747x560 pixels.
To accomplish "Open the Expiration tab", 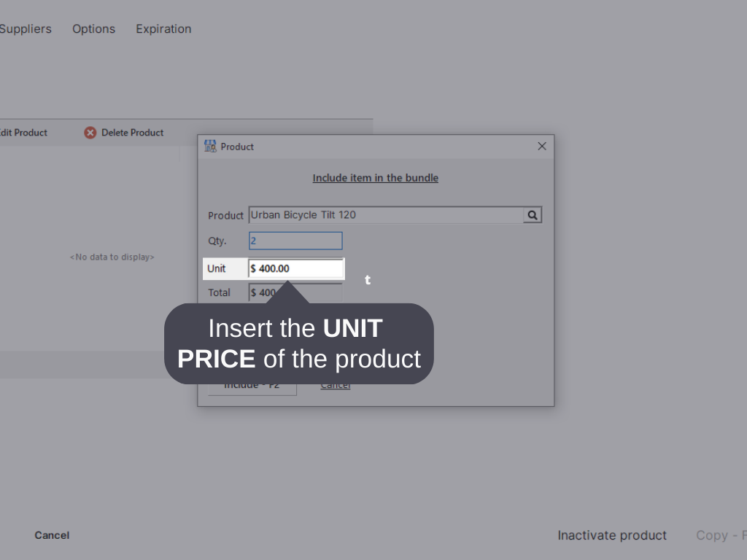I will pyautogui.click(x=163, y=29).
